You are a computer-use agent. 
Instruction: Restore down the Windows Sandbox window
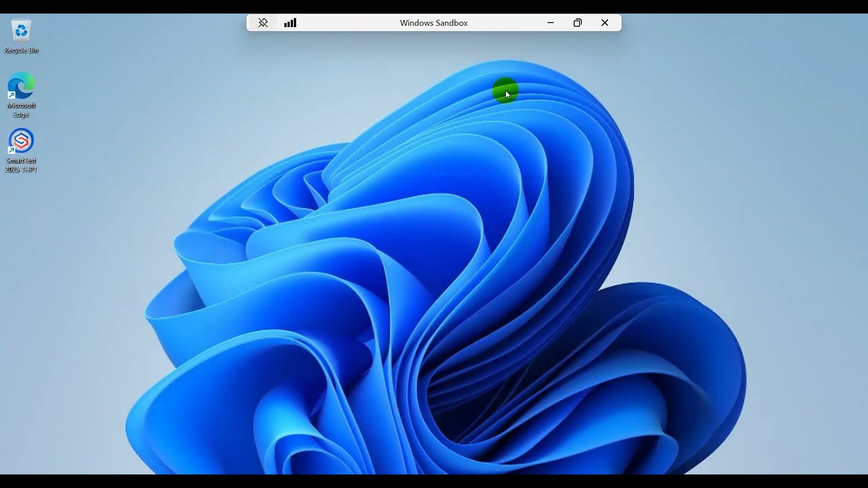(578, 23)
